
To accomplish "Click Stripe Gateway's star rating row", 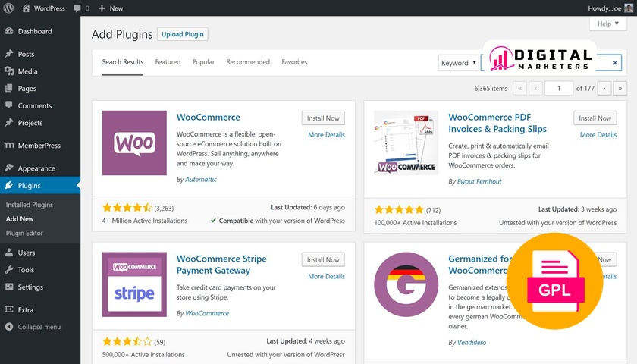I will point(127,341).
